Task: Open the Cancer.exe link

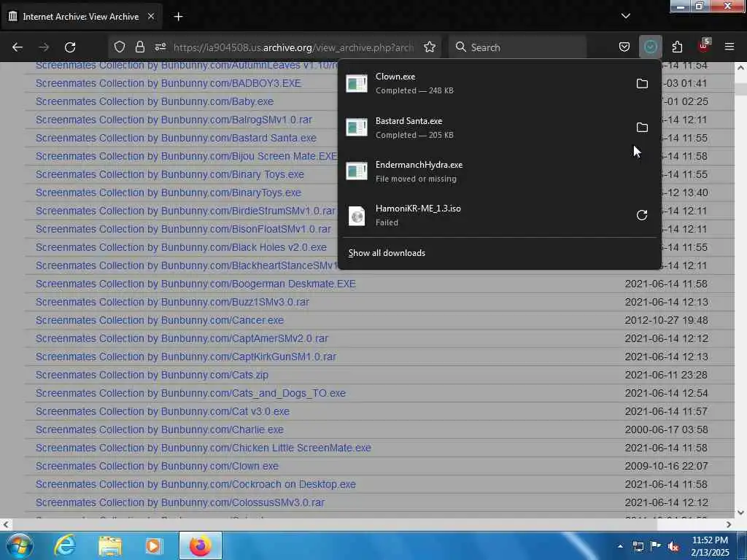Action: [160, 320]
